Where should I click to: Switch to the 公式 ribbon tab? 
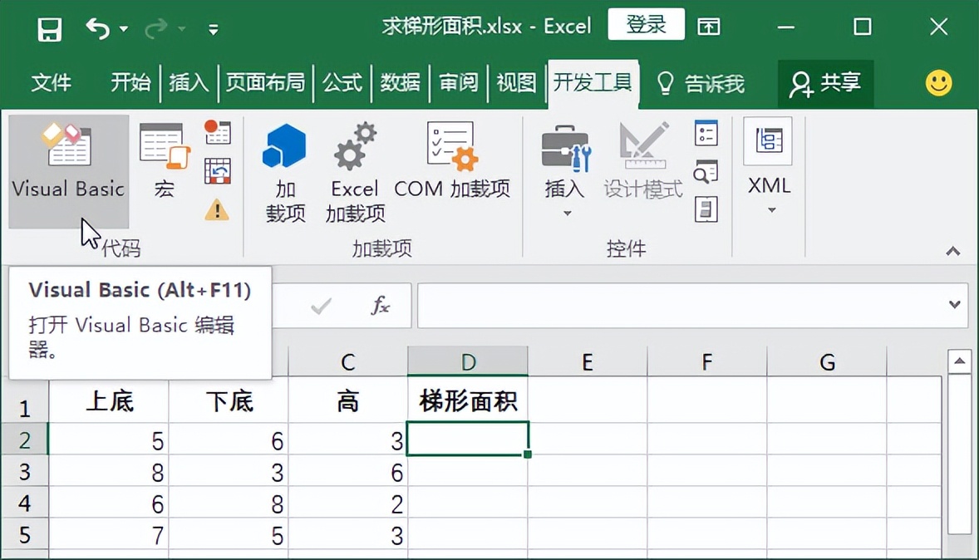tap(342, 82)
